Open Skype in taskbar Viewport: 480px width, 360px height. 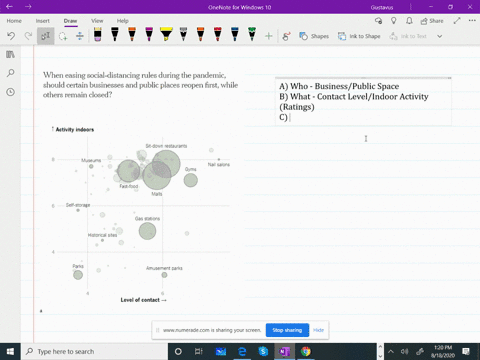point(263,351)
